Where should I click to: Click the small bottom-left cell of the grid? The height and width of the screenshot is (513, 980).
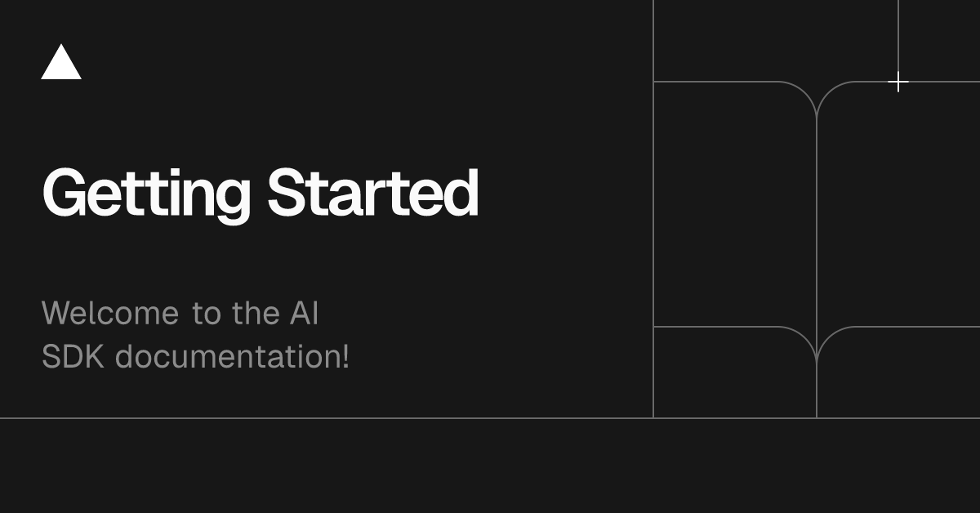click(x=735, y=372)
